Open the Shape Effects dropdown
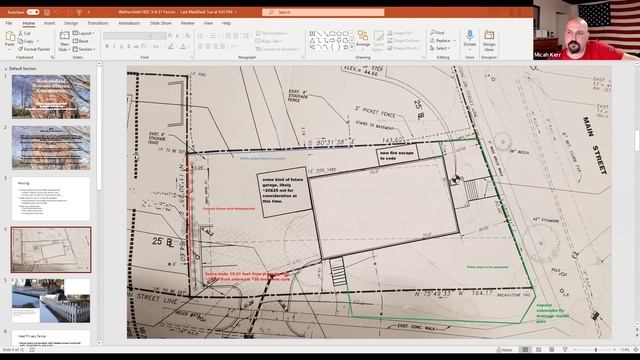This screenshot has height=360, width=640. coord(404,48)
